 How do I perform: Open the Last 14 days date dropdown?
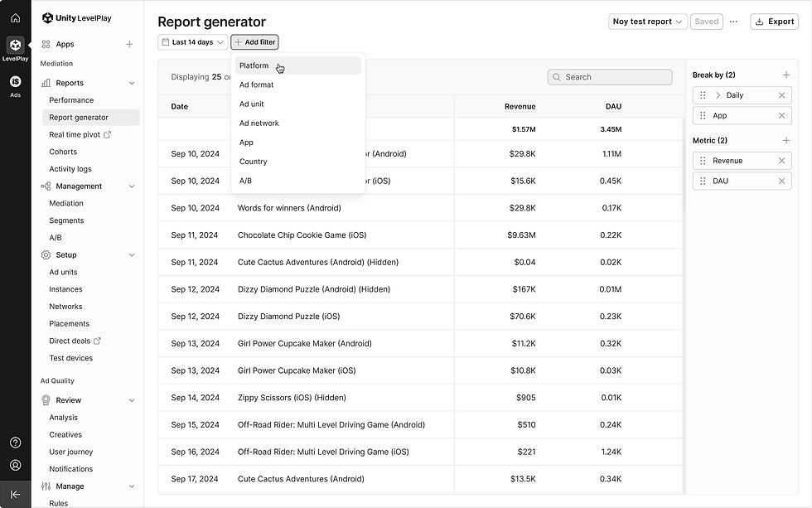click(x=192, y=42)
